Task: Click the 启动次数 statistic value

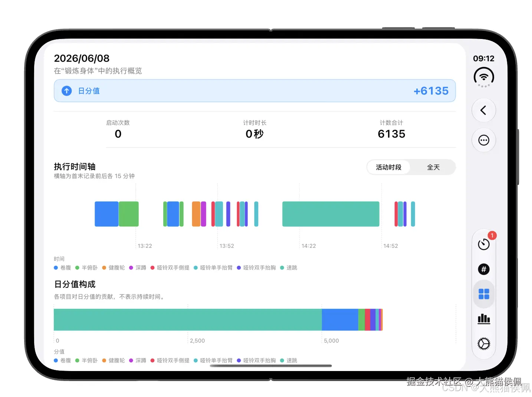Action: click(118, 134)
